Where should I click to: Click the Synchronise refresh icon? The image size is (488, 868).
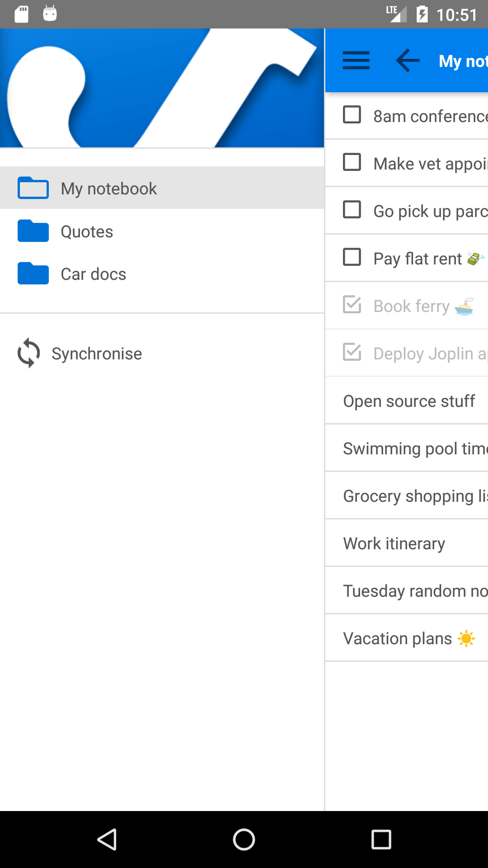click(x=29, y=353)
